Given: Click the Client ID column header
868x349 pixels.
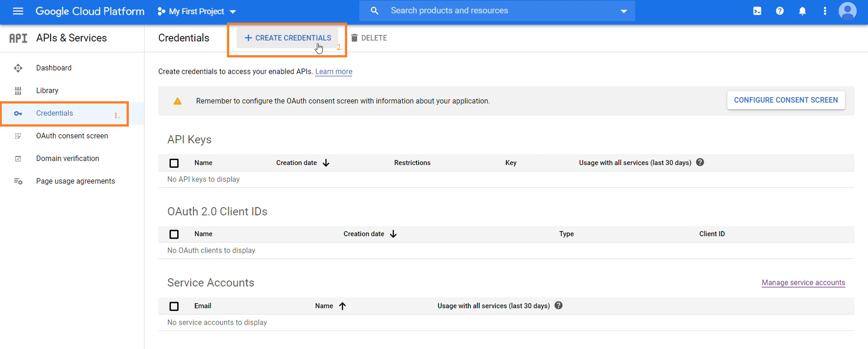Looking at the screenshot, I should 712,234.
